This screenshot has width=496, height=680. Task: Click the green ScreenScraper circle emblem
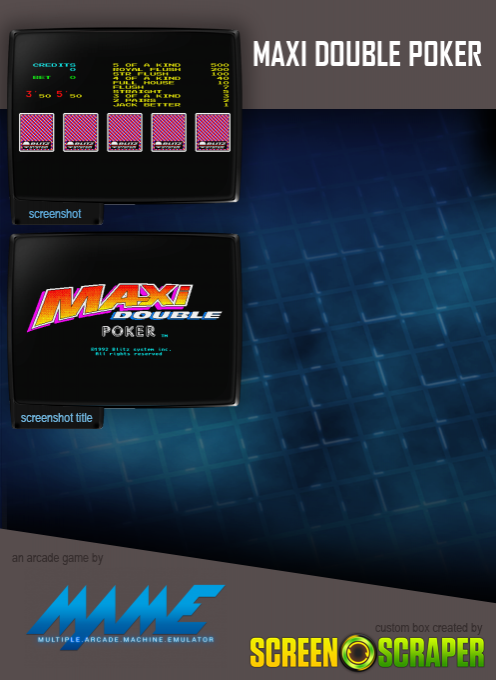click(x=358, y=652)
